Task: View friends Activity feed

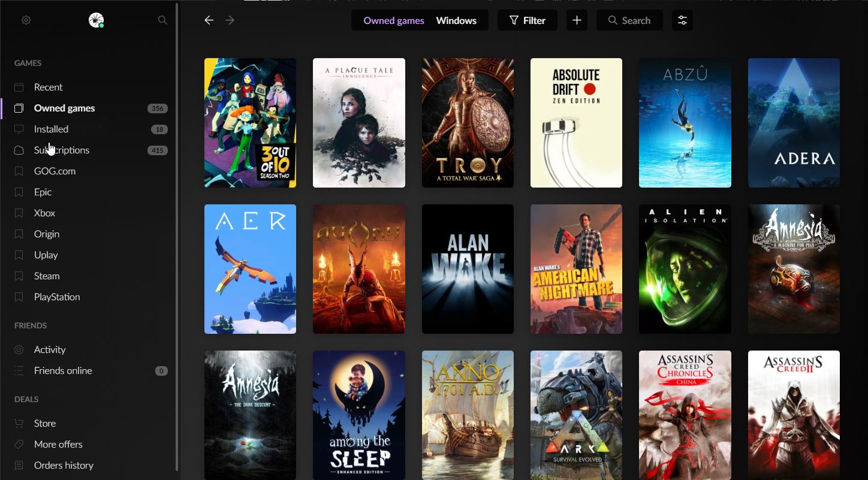Action: [50, 350]
